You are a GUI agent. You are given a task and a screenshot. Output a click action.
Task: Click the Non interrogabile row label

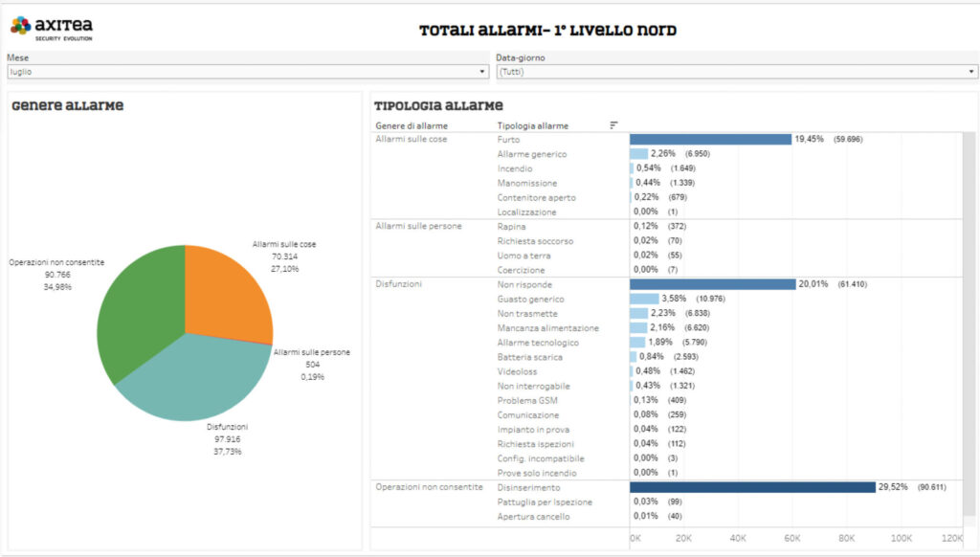(533, 387)
